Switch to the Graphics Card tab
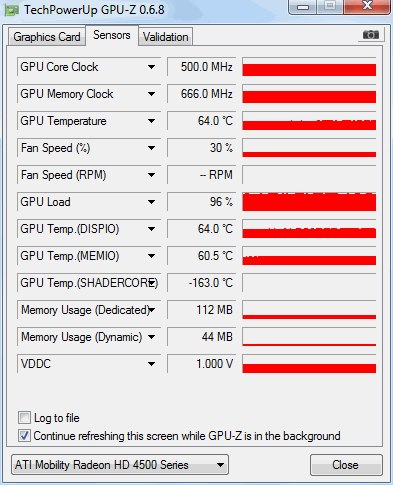The width and height of the screenshot is (393, 485). pos(47,37)
